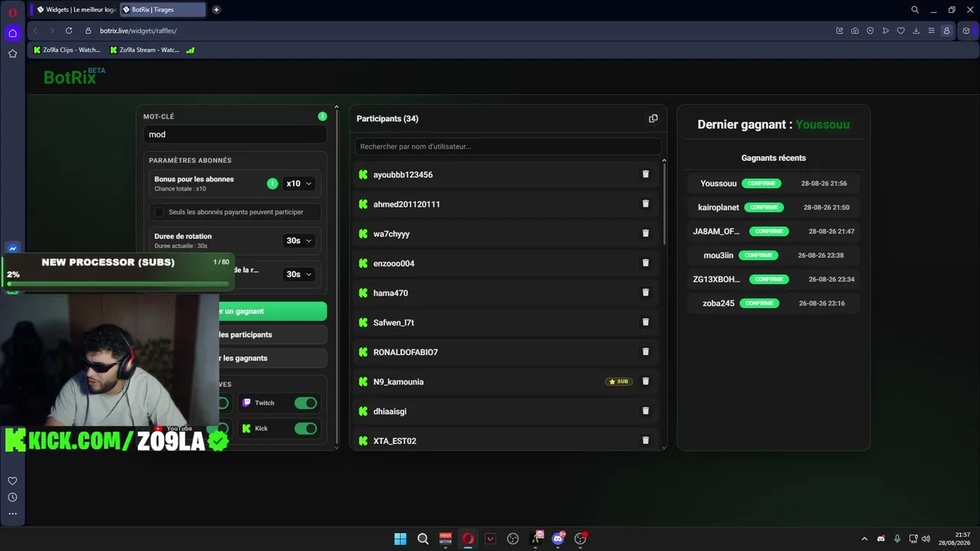Image resolution: width=980 pixels, height=551 pixels.
Task: Open Zo9la Stream bookmark
Action: (144, 50)
